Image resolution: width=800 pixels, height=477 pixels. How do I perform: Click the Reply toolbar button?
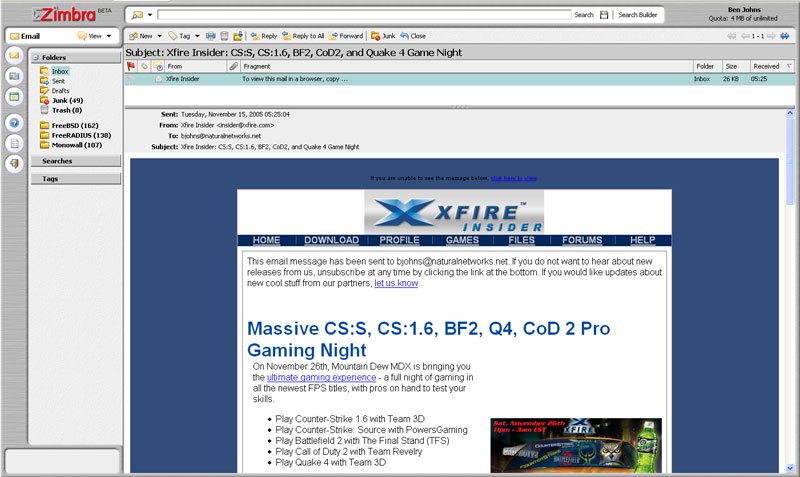264,36
